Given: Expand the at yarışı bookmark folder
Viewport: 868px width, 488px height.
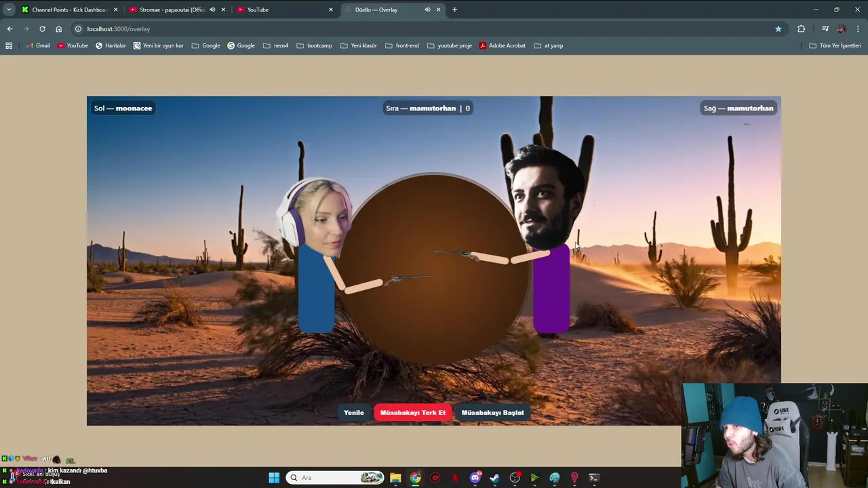Looking at the screenshot, I should point(549,45).
